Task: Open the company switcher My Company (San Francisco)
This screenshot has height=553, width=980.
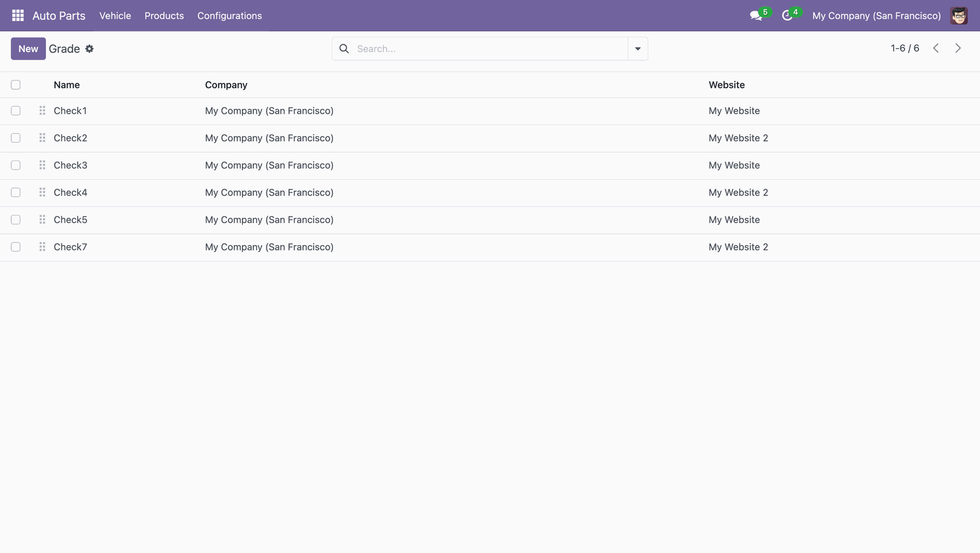Action: (x=876, y=16)
